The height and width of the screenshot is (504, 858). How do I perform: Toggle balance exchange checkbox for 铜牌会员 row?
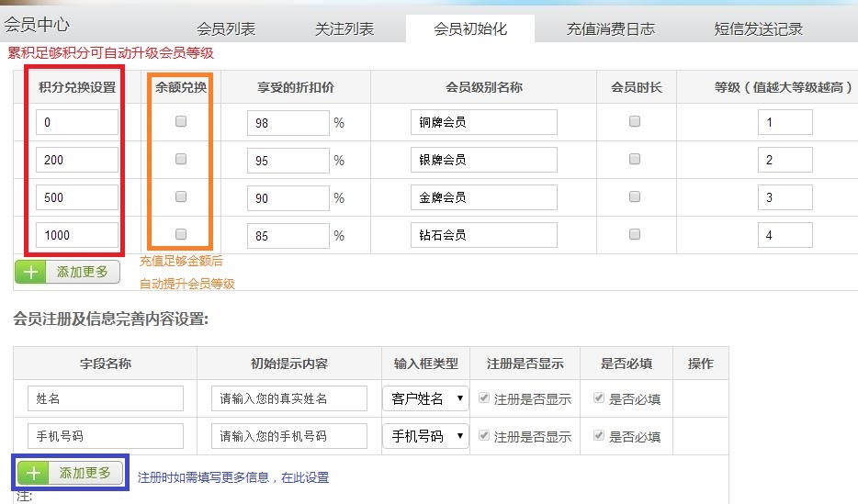point(181,121)
